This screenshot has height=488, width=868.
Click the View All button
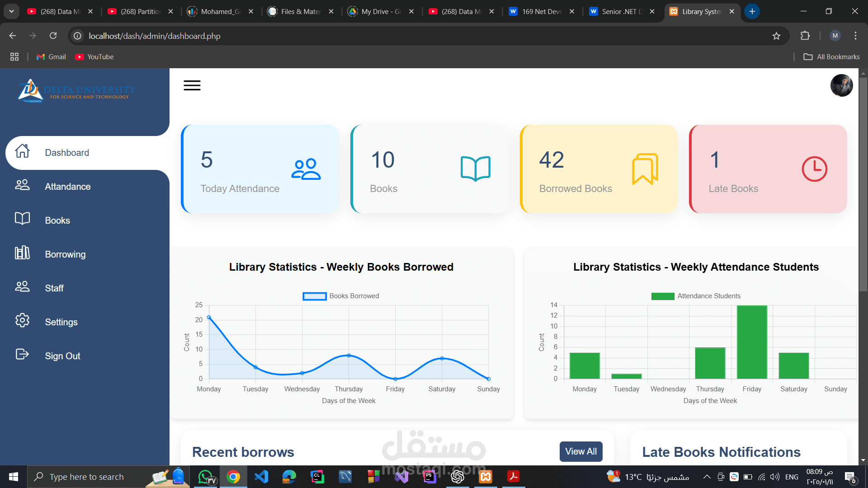click(581, 451)
